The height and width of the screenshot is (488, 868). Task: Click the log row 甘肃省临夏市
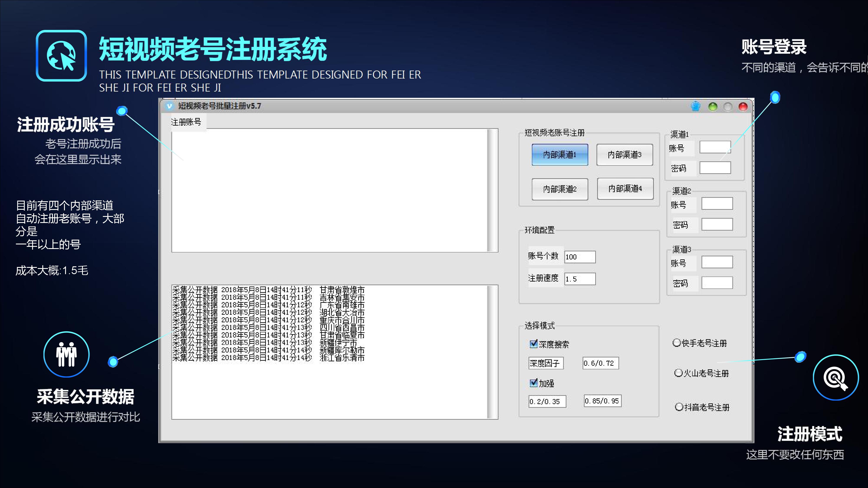click(x=269, y=335)
